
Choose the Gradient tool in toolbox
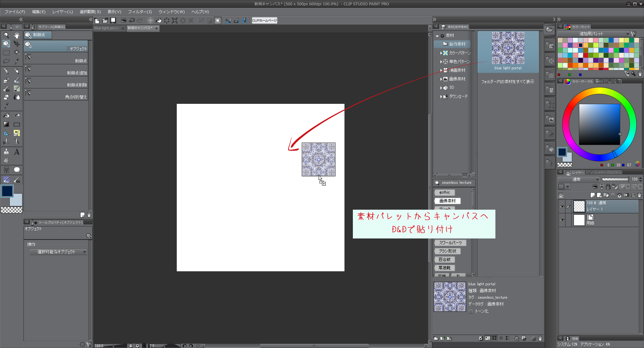pos(6,124)
